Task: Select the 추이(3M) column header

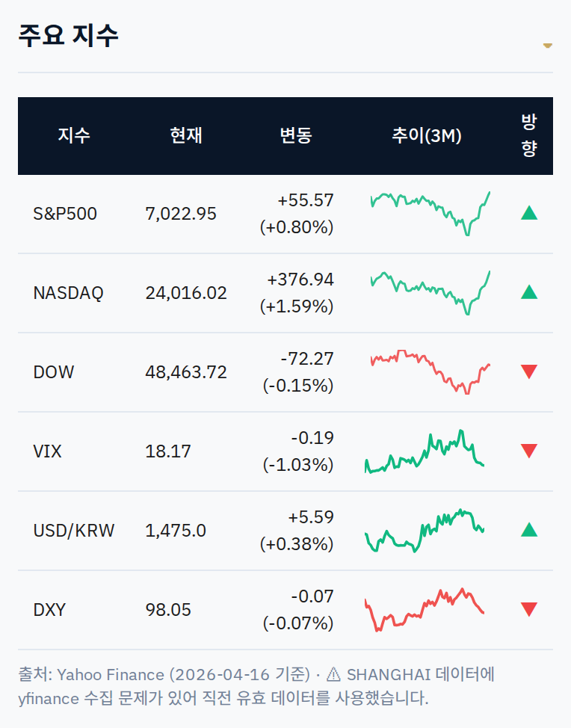Action: pyautogui.click(x=427, y=135)
